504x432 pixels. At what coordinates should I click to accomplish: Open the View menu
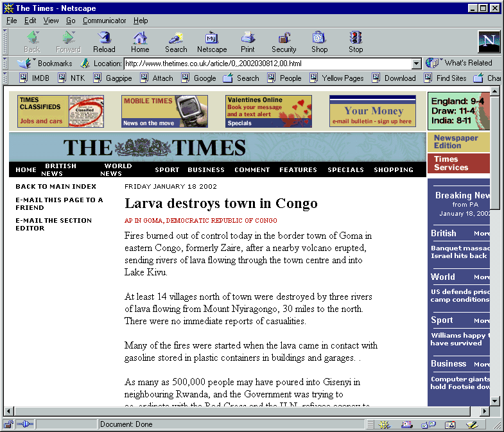[51, 21]
